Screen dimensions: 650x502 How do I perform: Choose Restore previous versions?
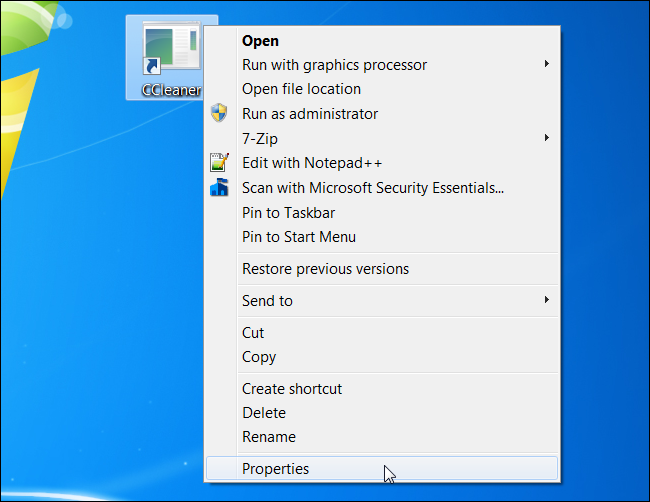tap(325, 268)
